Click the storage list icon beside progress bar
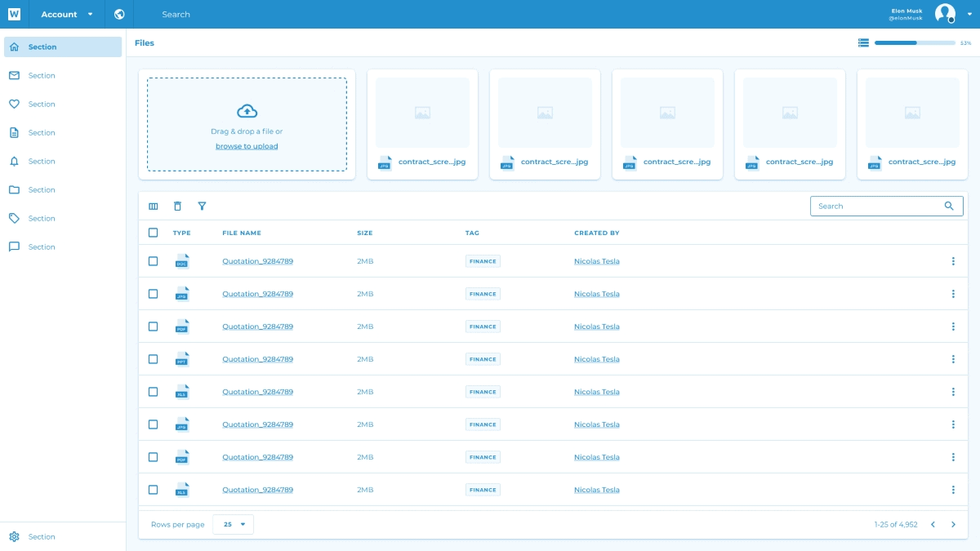The height and width of the screenshot is (551, 980). (863, 42)
